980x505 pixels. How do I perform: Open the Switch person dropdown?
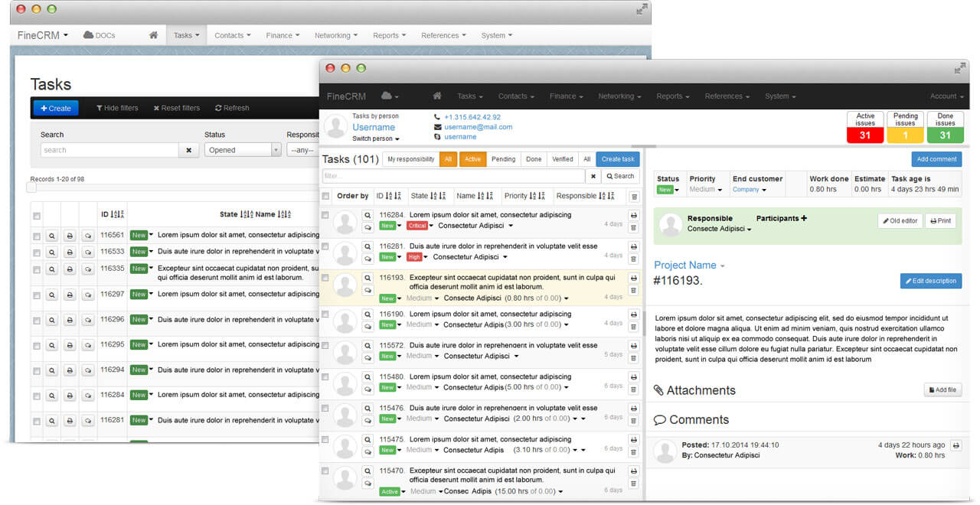click(375, 138)
